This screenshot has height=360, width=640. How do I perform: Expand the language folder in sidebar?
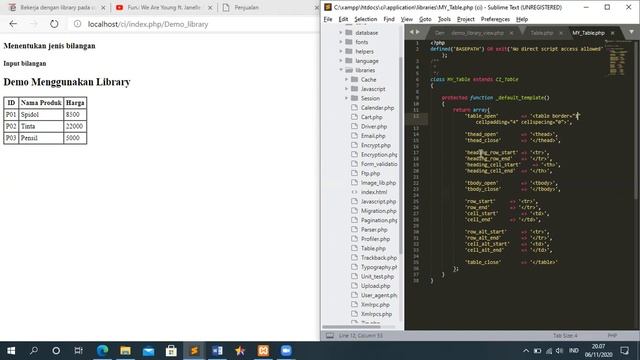point(341,60)
